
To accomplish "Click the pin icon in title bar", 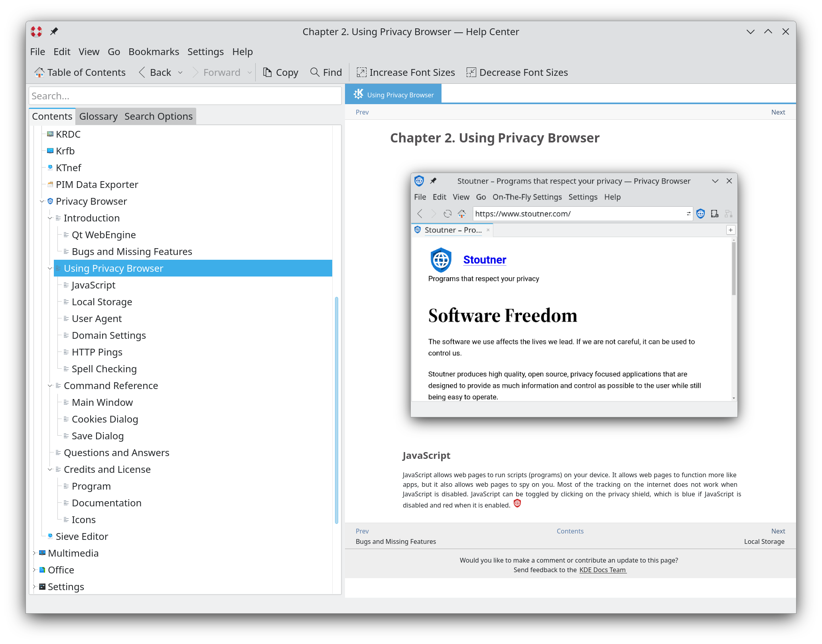I will 54,31.
